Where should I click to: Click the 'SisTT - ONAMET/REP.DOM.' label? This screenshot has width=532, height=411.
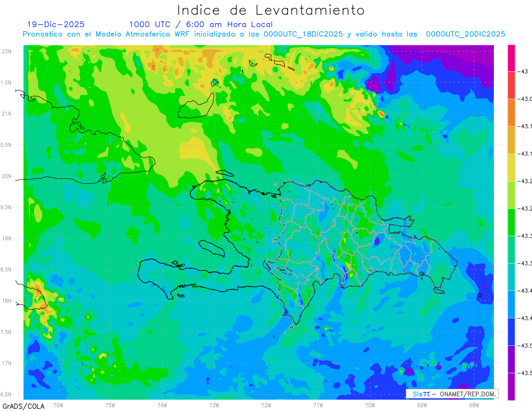[452, 394]
